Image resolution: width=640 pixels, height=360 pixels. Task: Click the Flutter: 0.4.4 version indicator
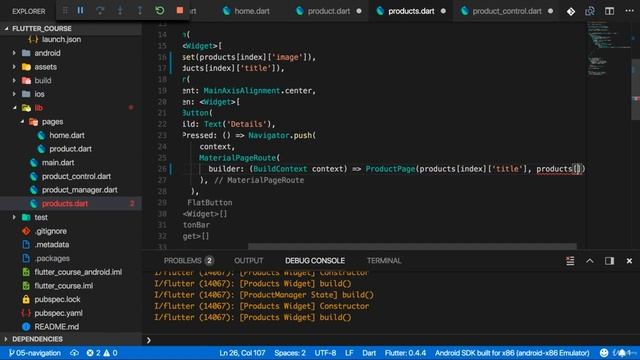coord(405,353)
